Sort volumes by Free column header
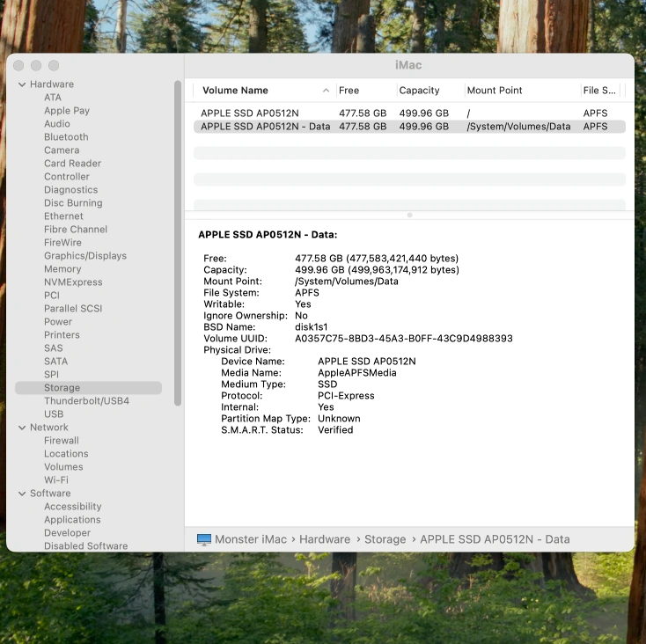The width and height of the screenshot is (646, 644). click(349, 91)
